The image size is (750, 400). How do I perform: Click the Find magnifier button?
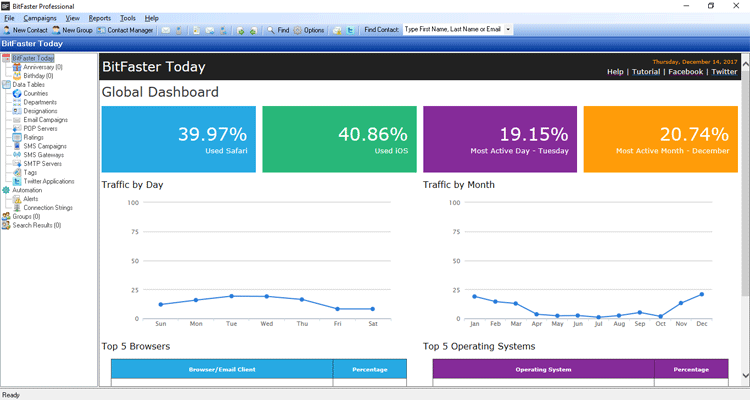(278, 30)
